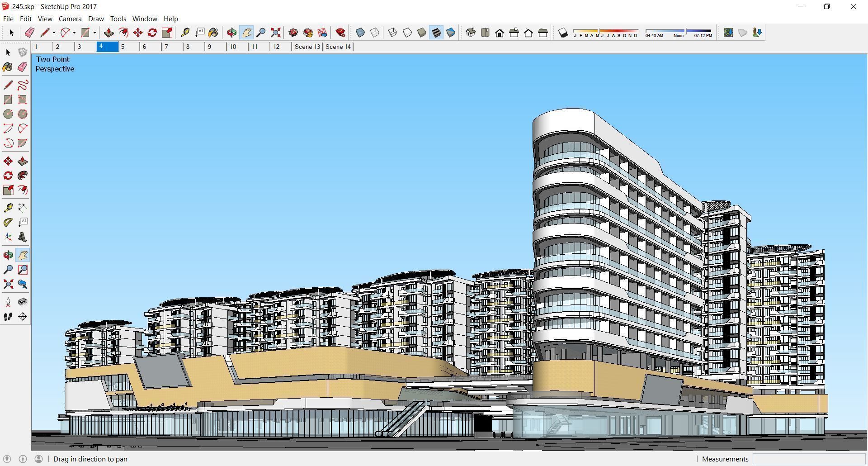This screenshot has height=466, width=868.
Task: Select the Follow Me tool in the left toolbar
Action: [23, 176]
